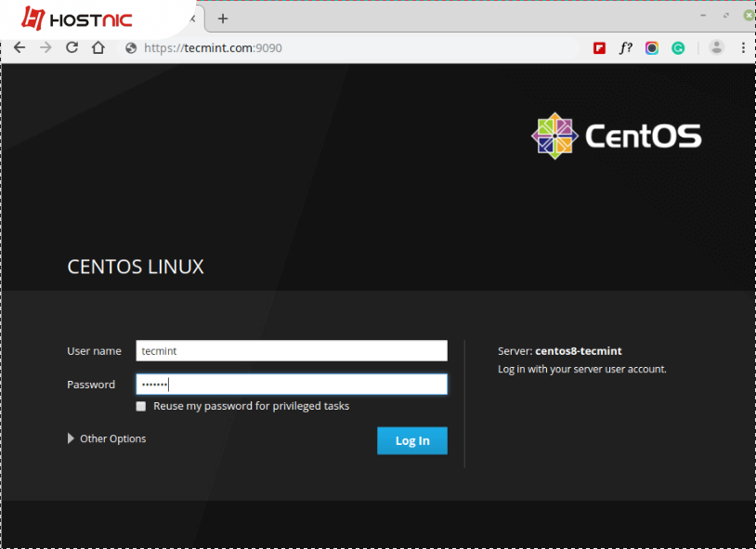
Task: Open the red Flipboard extension
Action: click(x=600, y=48)
